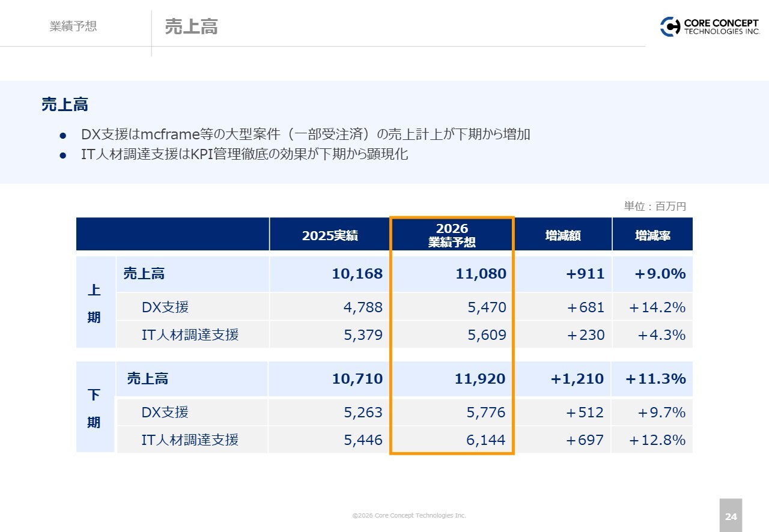Select the 上期 row group label
This screenshot has height=532, width=769.
[94, 303]
